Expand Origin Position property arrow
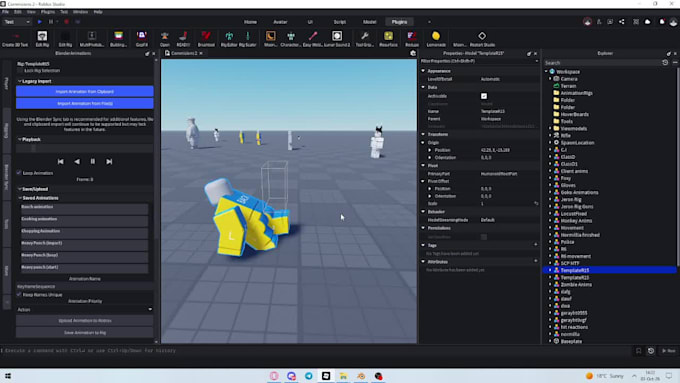680x383 pixels. [x=430, y=150]
